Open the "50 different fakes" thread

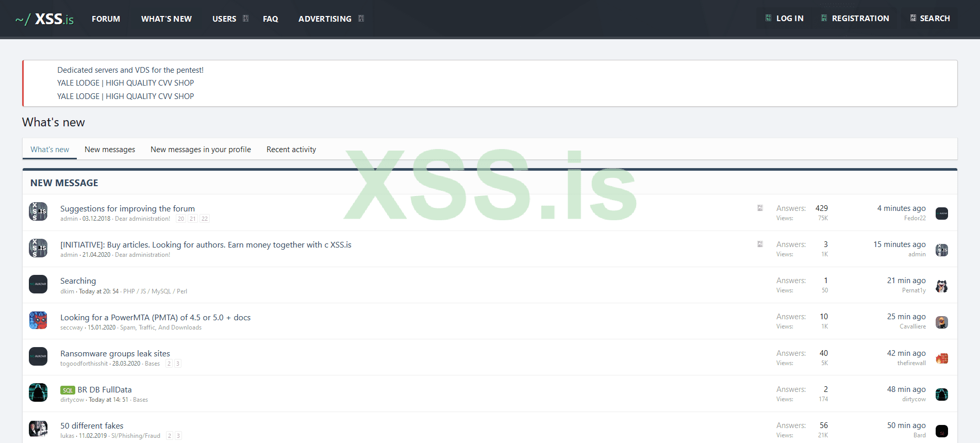click(x=92, y=425)
